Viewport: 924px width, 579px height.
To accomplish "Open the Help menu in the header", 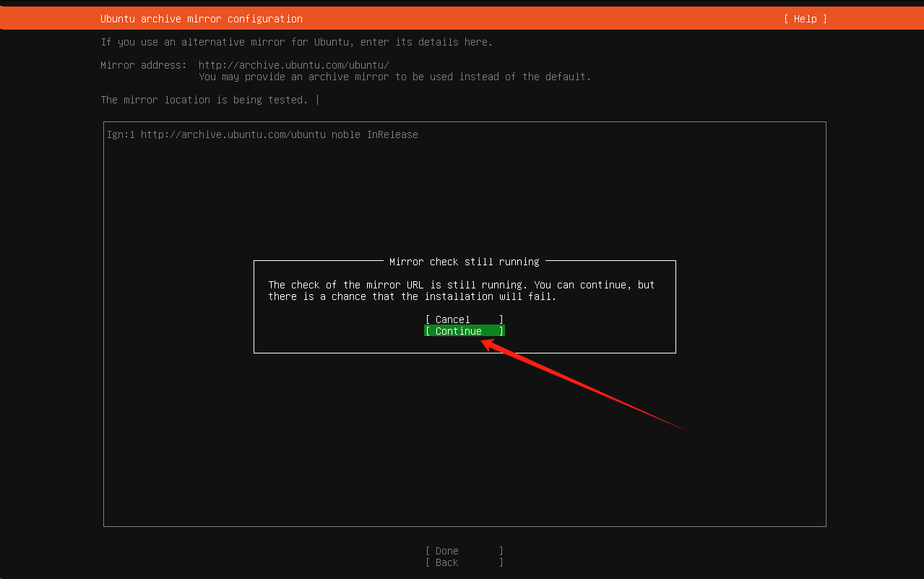I will click(x=805, y=19).
